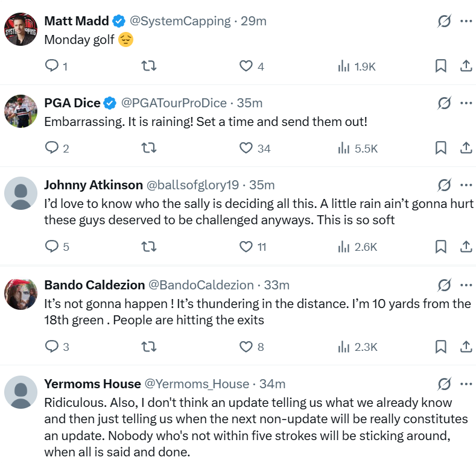Like Johnny Atkinson's tweet
The height and width of the screenshot is (463, 476).
point(246,247)
